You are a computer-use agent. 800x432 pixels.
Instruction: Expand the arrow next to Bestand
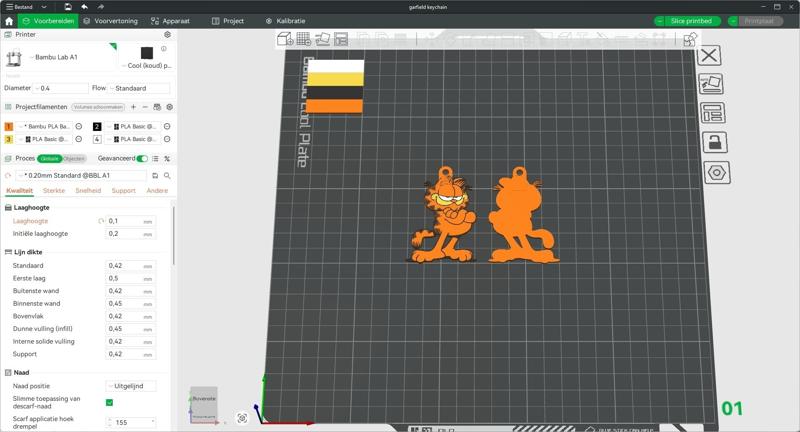(x=44, y=7)
